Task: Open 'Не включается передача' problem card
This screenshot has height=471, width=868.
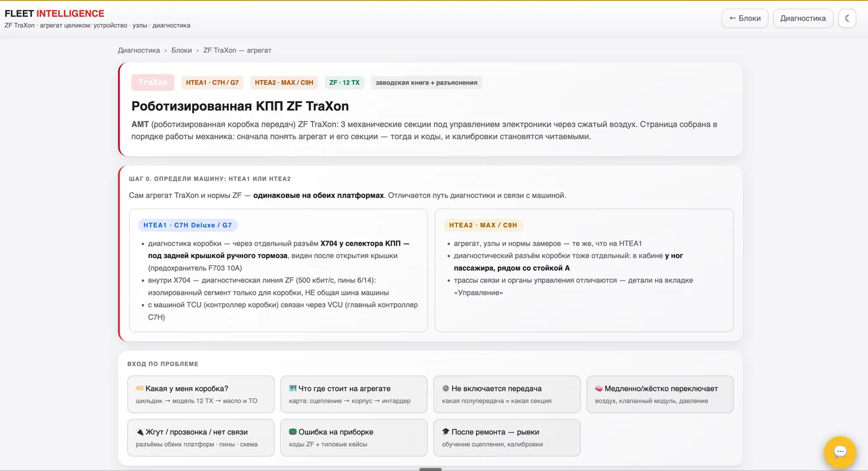Action: pyautogui.click(x=507, y=394)
